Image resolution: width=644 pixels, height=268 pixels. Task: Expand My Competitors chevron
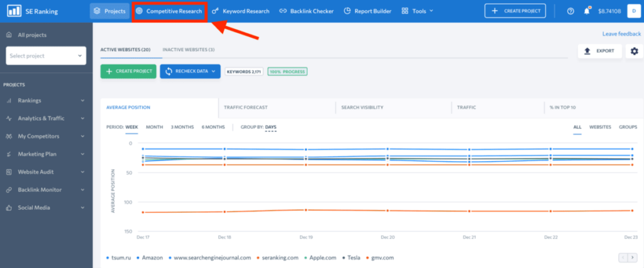(82, 137)
